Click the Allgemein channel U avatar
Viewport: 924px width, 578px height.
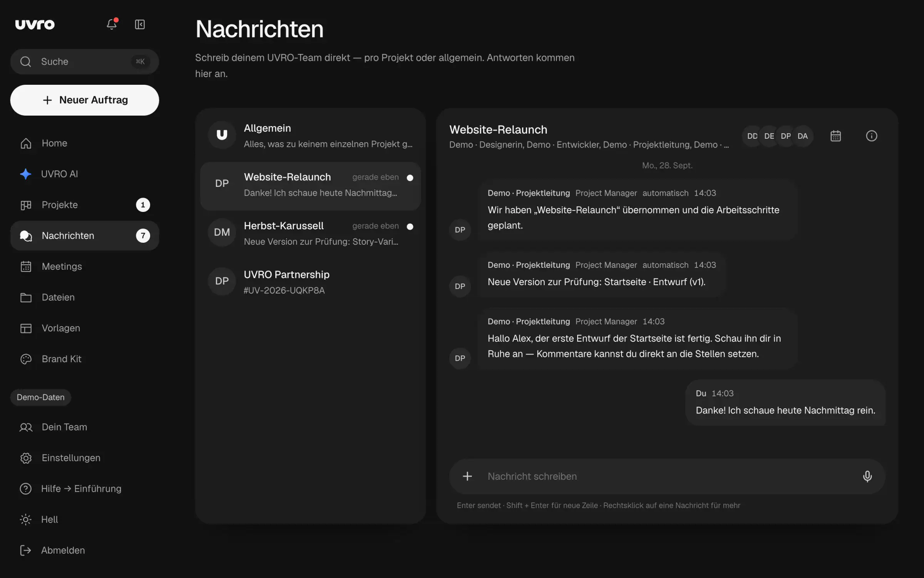[222, 135]
